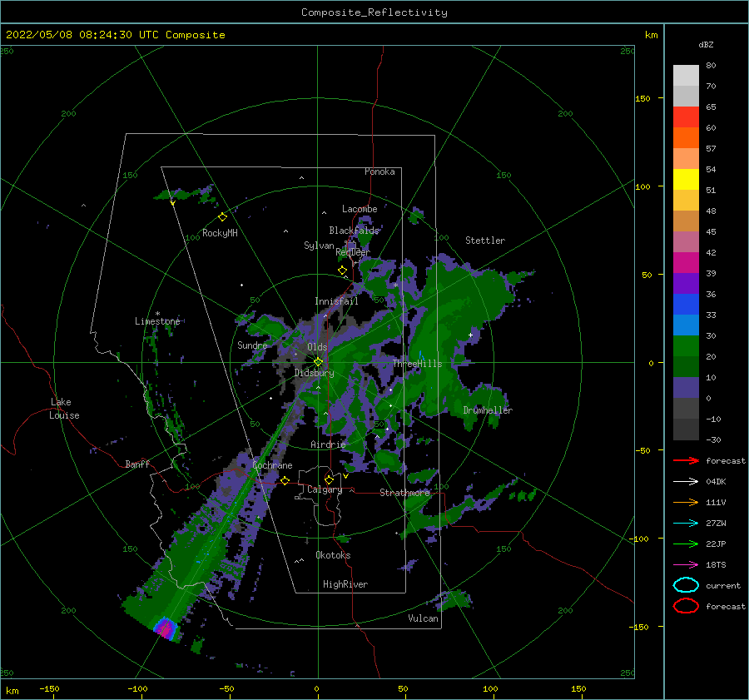The image size is (749, 700).
Task: Click the white 04DK arrow icon
Action: coord(686,482)
